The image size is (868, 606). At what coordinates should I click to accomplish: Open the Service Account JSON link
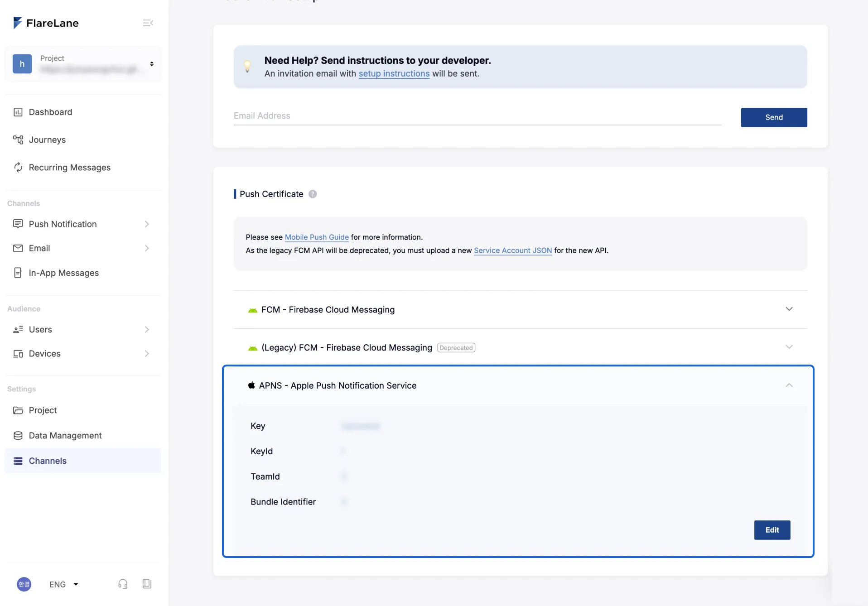pyautogui.click(x=513, y=250)
